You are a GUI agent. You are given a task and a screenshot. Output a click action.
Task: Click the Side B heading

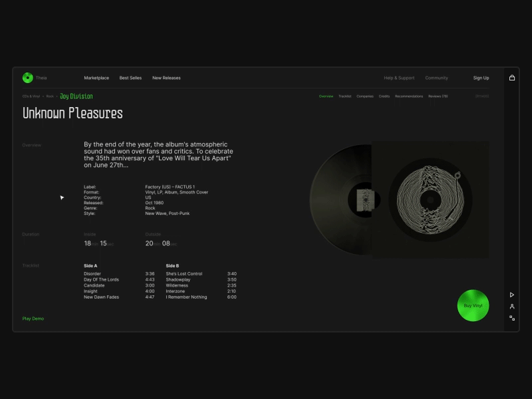click(x=172, y=265)
